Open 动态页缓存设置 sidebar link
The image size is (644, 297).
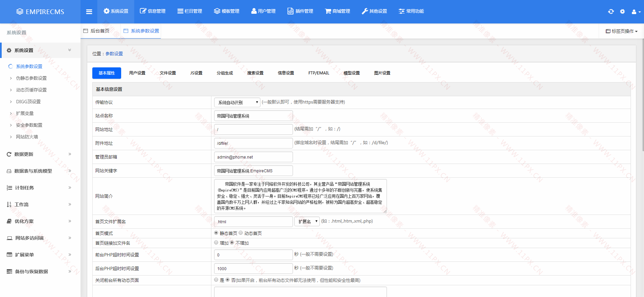(31, 90)
